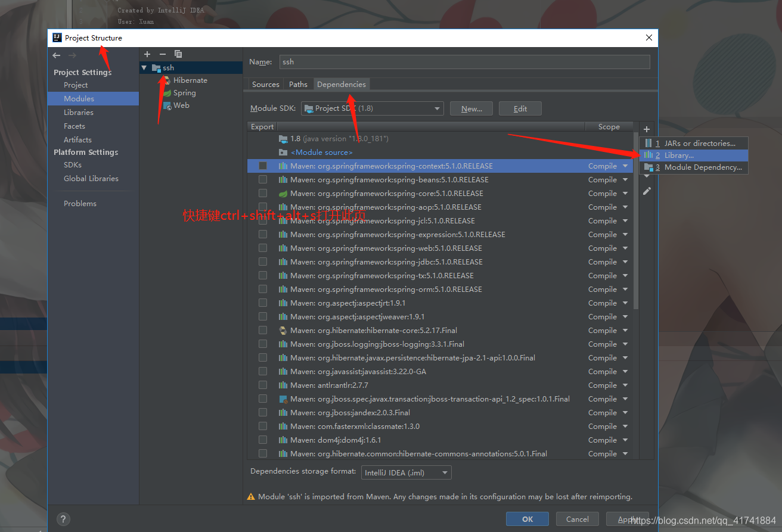This screenshot has height=532, width=782.
Task: Toggle export checkbox for javassist
Action: click(x=263, y=372)
